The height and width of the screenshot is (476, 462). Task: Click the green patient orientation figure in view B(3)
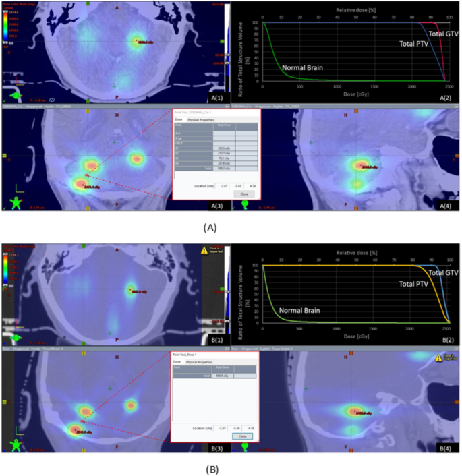pos(16,445)
